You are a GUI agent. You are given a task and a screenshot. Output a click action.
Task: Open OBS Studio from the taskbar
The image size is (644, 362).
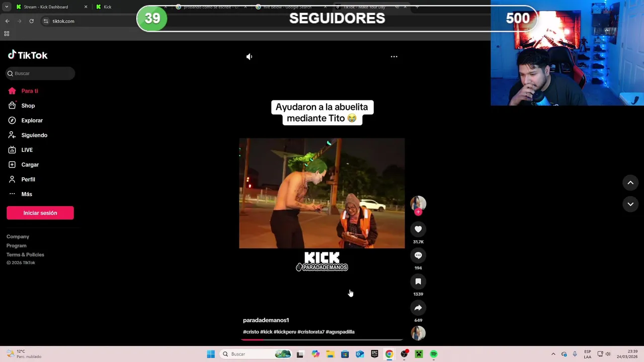pyautogui.click(x=404, y=354)
